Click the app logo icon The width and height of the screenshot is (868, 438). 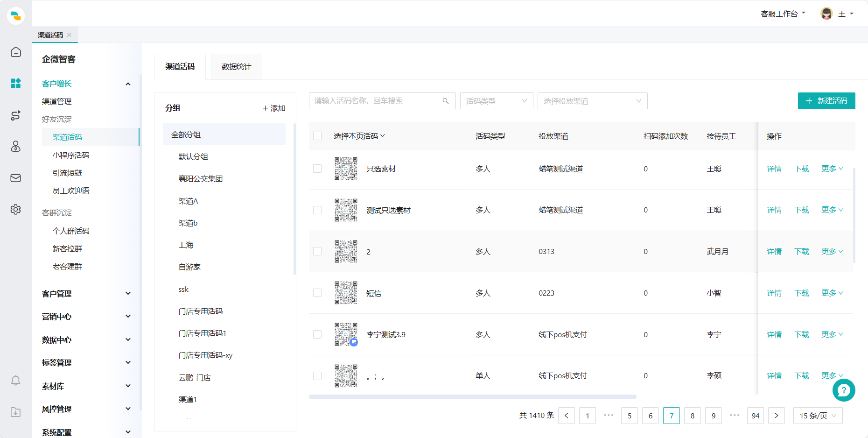(x=16, y=15)
